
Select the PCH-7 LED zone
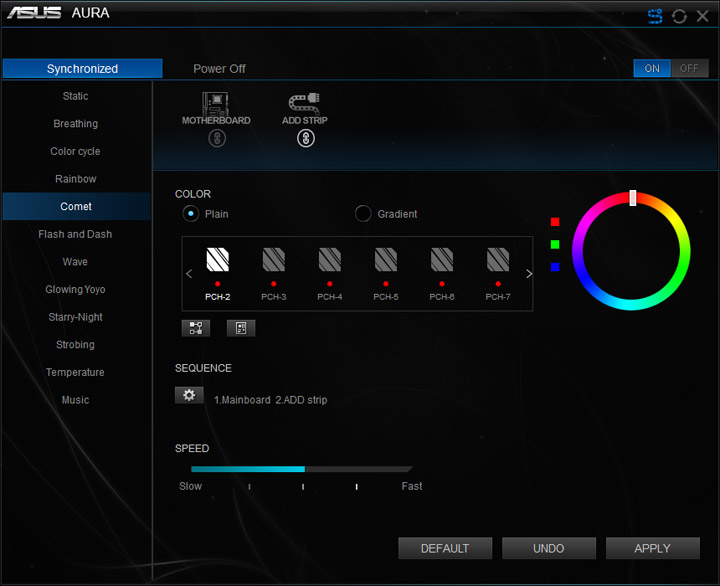click(x=498, y=274)
